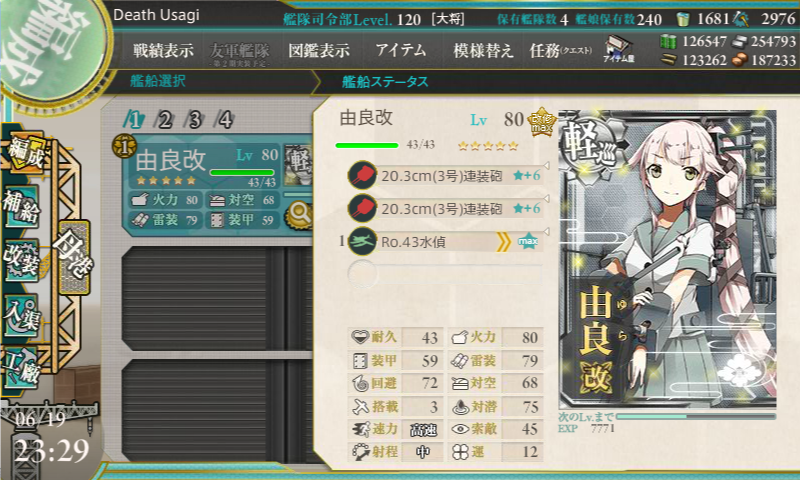Open 図鑑表示 encyclopedia menu
Image resolution: width=800 pixels, height=480 pixels.
319,51
